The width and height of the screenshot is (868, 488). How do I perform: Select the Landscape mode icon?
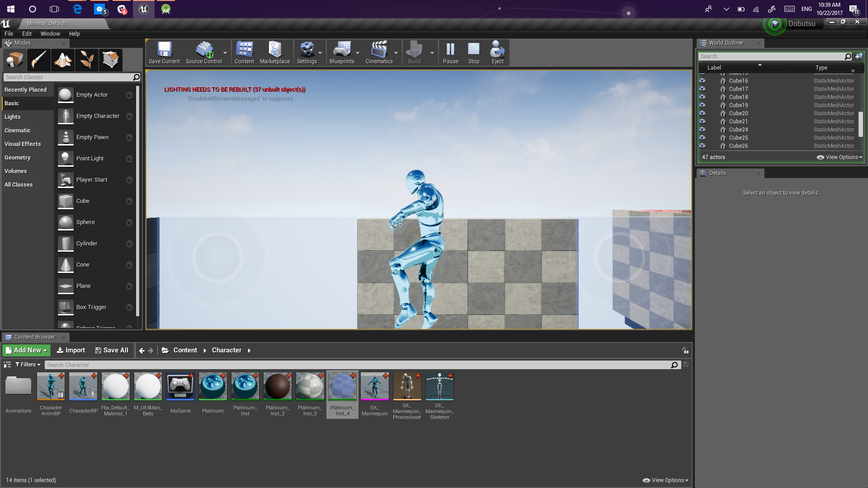[x=62, y=60]
